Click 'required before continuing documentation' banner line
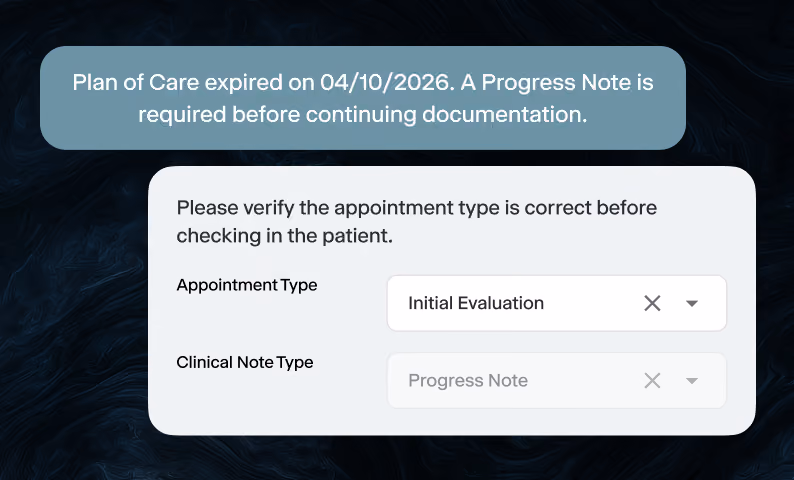The width and height of the screenshot is (794, 480). point(363,114)
